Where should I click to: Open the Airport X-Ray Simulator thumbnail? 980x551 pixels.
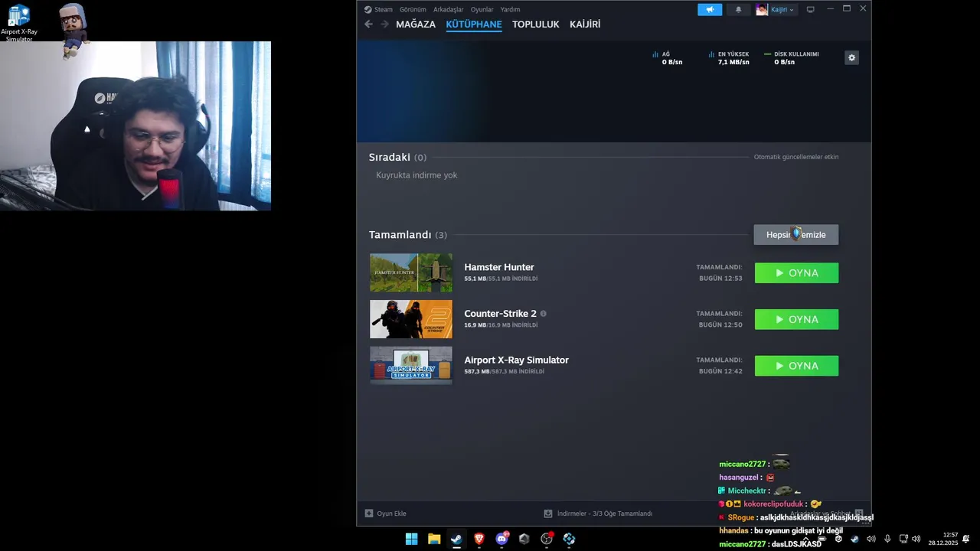pyautogui.click(x=411, y=365)
